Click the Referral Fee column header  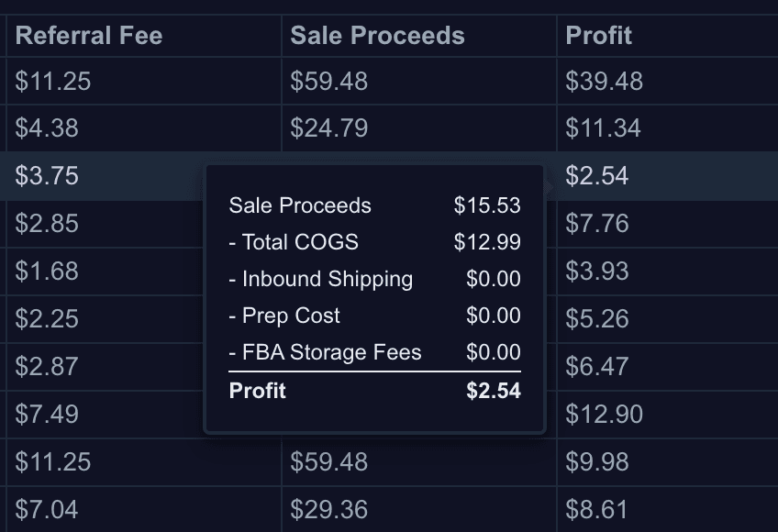(x=143, y=36)
